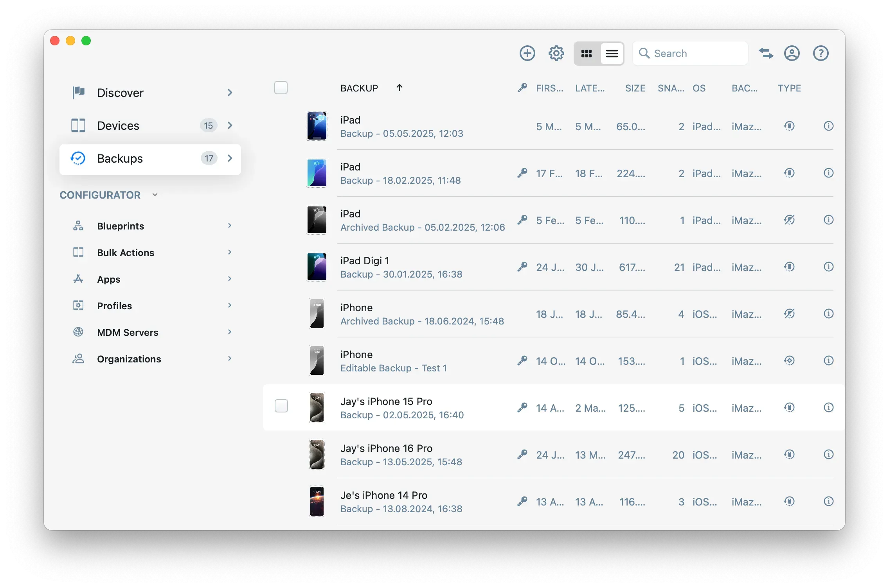Viewport: 889px width, 588px height.
Task: Click the transfer arrows icon in the toolbar
Action: tap(766, 53)
